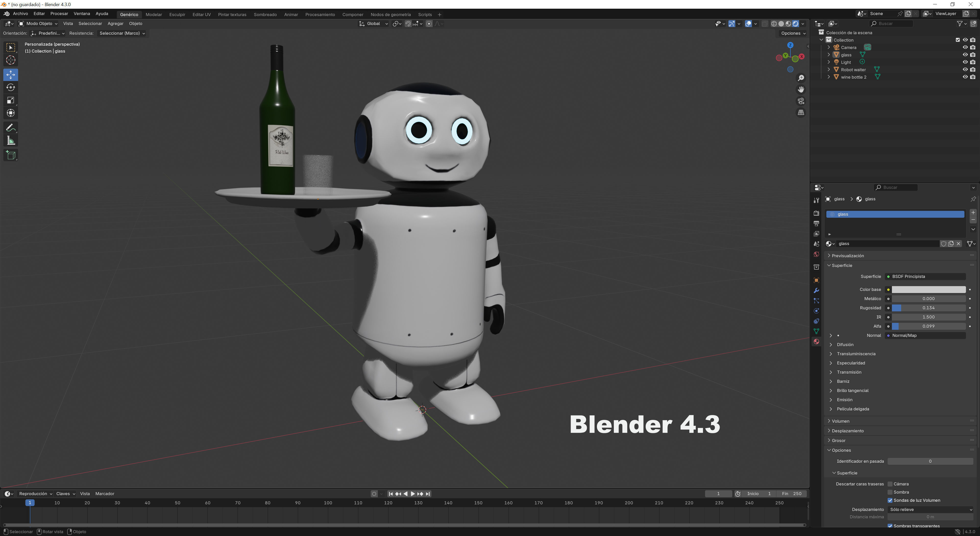Open the Material properties tab

816,342
